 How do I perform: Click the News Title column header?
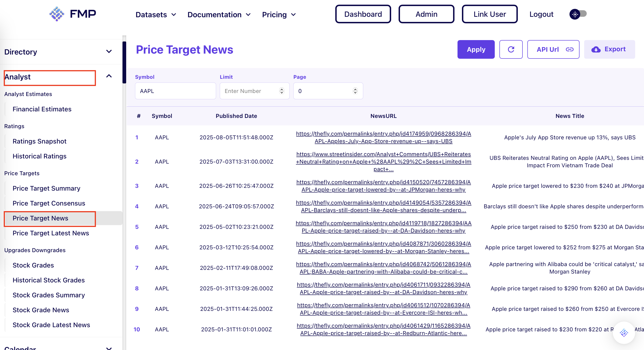tap(569, 116)
